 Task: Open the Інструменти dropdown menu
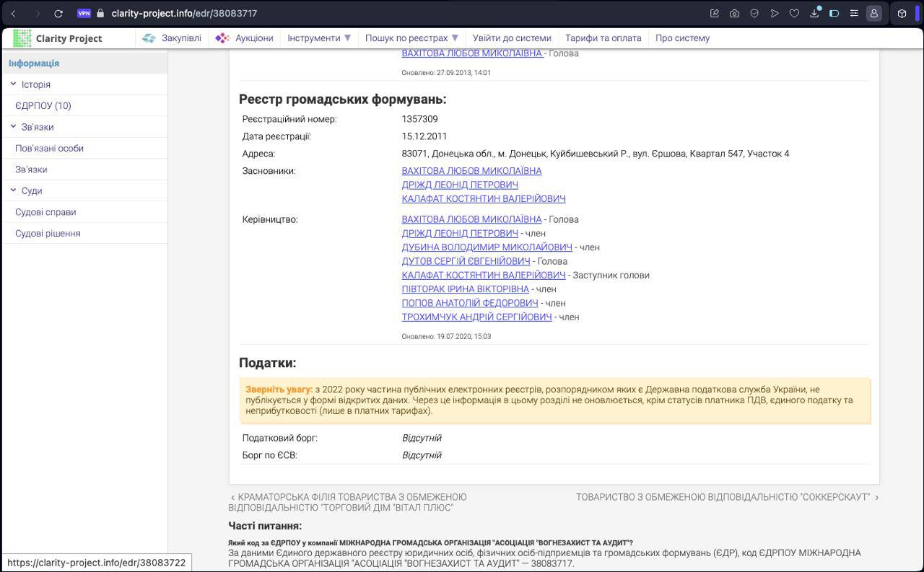pyautogui.click(x=319, y=38)
